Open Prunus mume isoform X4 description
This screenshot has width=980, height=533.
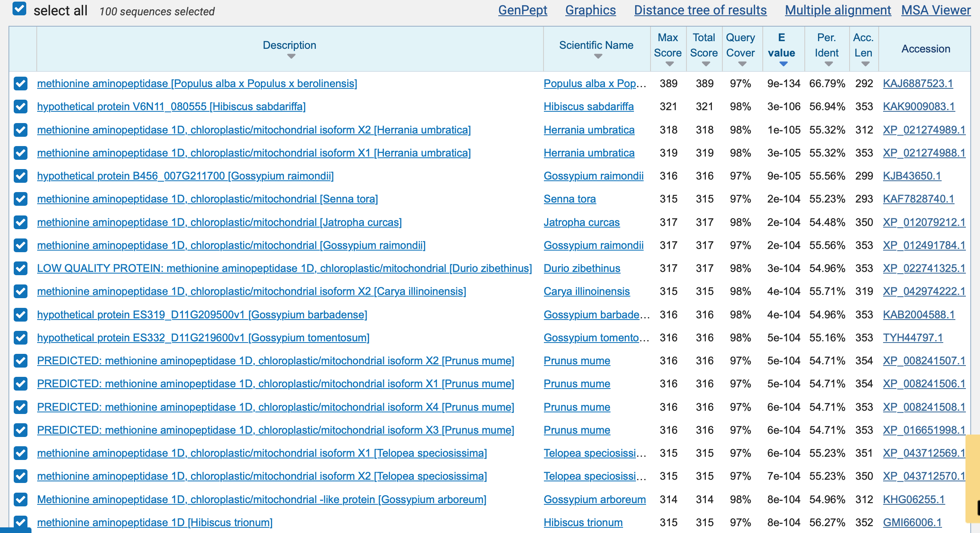click(x=275, y=407)
